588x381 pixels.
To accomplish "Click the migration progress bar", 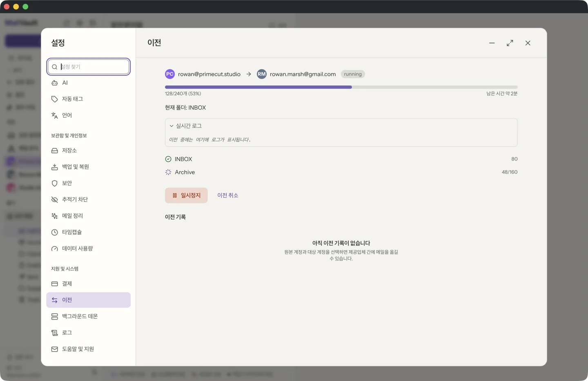I will 341,87.
